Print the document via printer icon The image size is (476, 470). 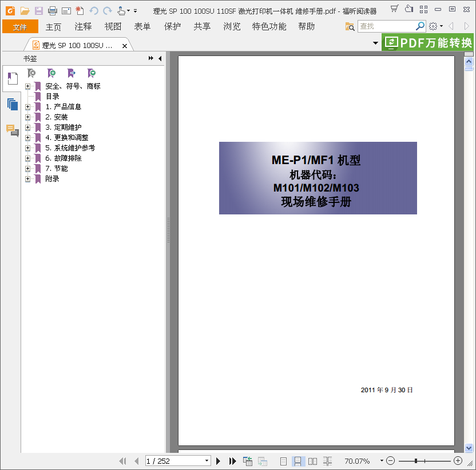pyautogui.click(x=53, y=11)
